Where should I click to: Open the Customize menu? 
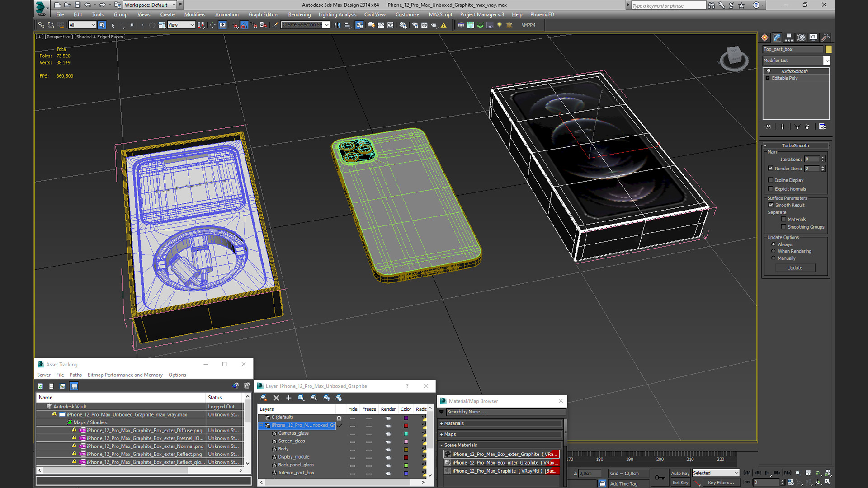407,14
